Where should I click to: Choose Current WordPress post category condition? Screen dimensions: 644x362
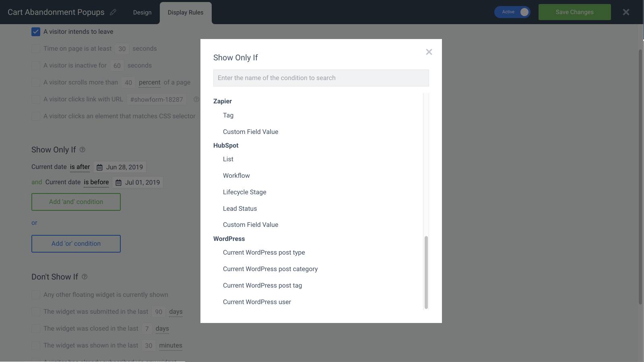(x=270, y=269)
